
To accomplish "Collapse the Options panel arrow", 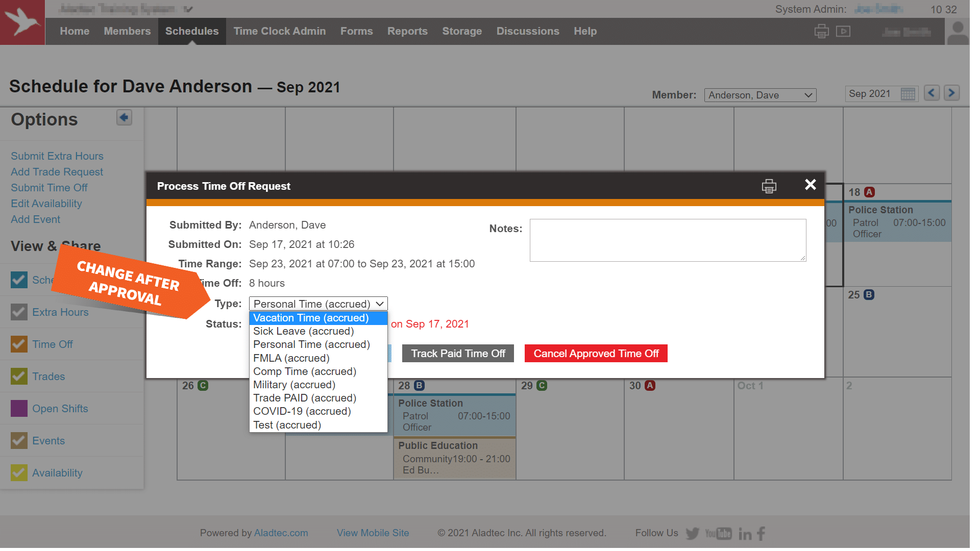I will pyautogui.click(x=124, y=117).
